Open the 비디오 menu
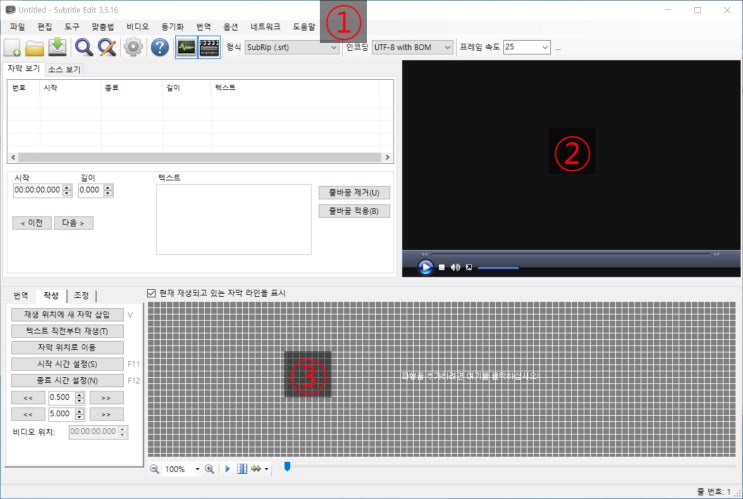This screenshot has width=743, height=499. [137, 25]
